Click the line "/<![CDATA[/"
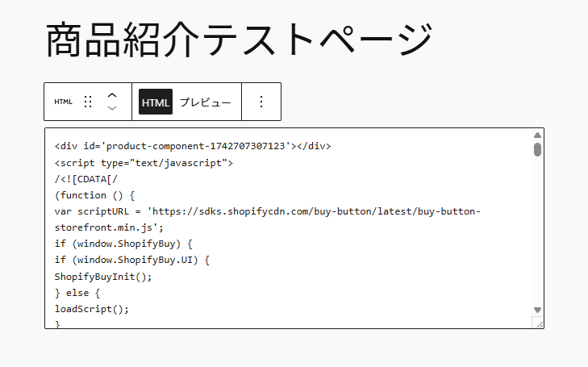The image size is (588, 367). click(85, 179)
